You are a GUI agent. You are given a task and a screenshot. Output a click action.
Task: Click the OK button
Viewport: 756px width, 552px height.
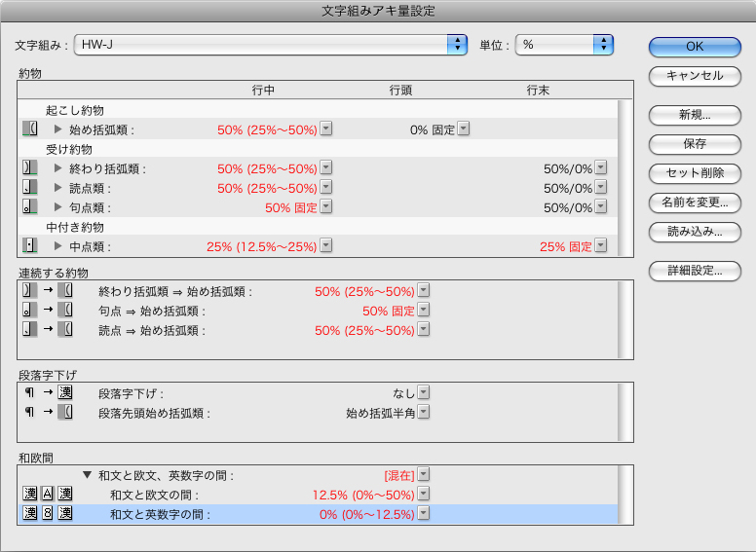click(695, 47)
